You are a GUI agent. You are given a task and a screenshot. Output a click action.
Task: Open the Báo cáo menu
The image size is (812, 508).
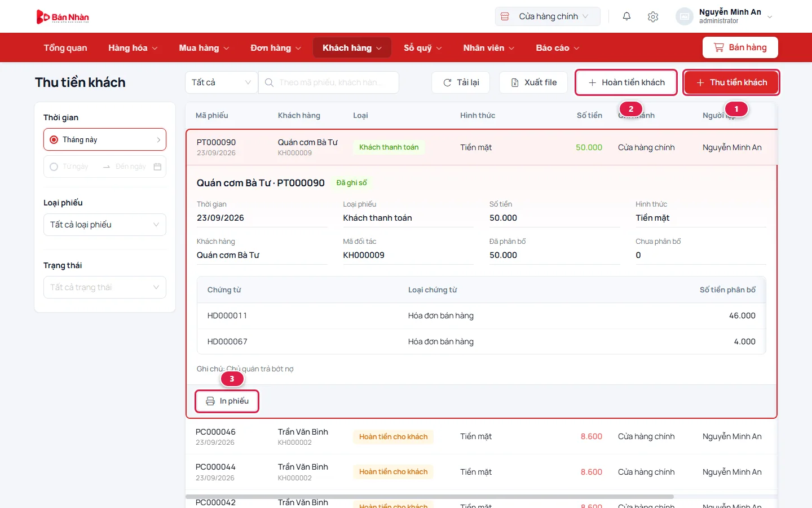[x=558, y=48]
